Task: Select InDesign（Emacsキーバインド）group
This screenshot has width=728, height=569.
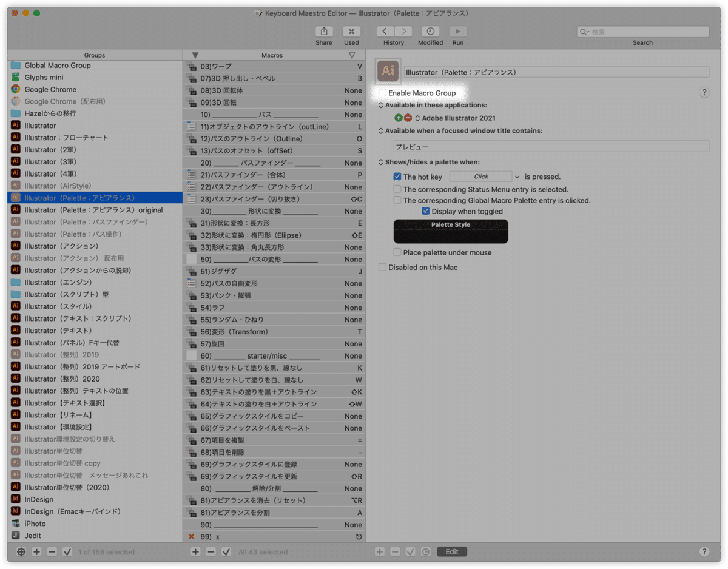Action: click(x=95, y=511)
